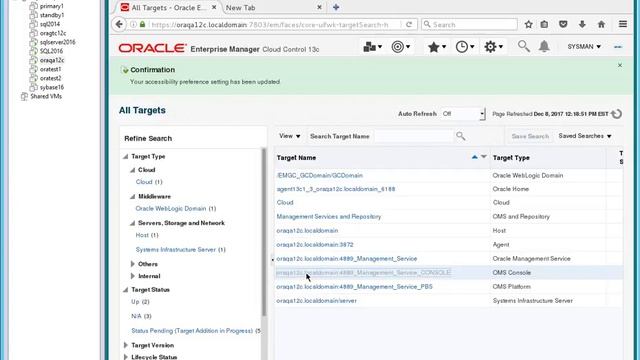Switch to the New Tab browser tab
The image size is (640, 360).
pyautogui.click(x=273, y=7)
